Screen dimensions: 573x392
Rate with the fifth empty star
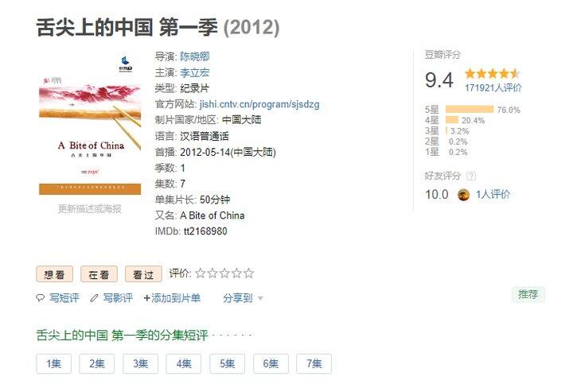248,273
